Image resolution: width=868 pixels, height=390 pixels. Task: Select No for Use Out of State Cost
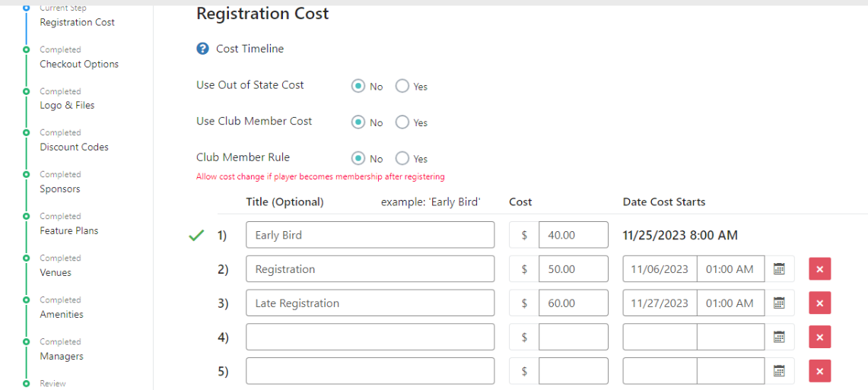358,86
